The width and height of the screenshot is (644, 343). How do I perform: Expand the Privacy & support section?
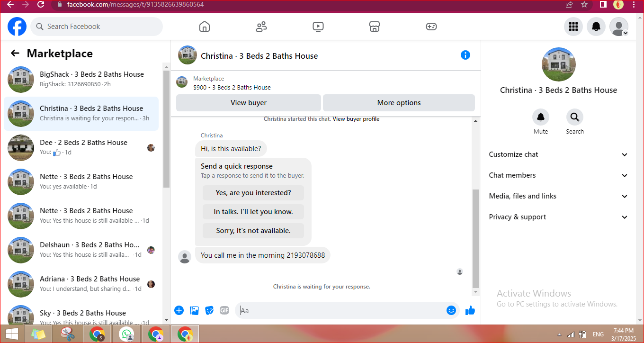tap(558, 217)
